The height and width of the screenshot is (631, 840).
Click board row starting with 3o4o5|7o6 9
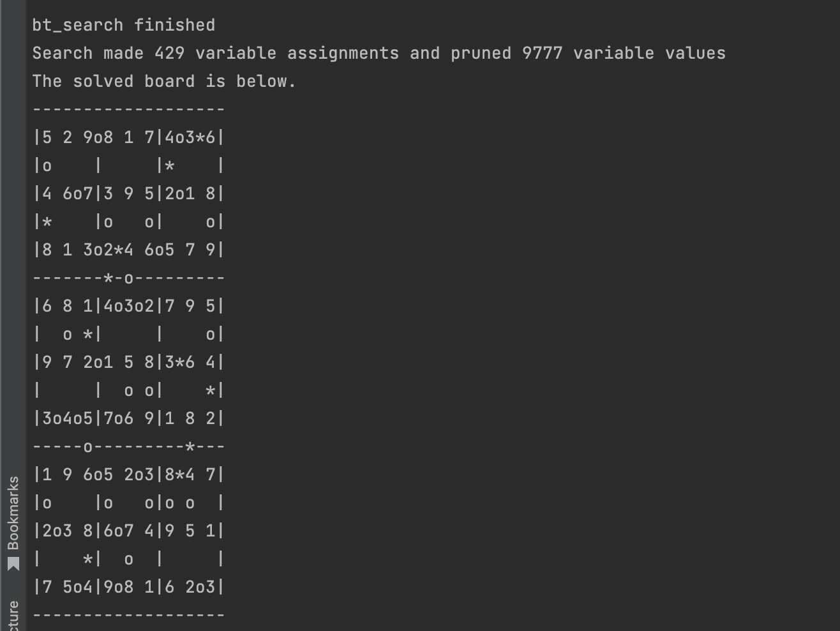128,418
